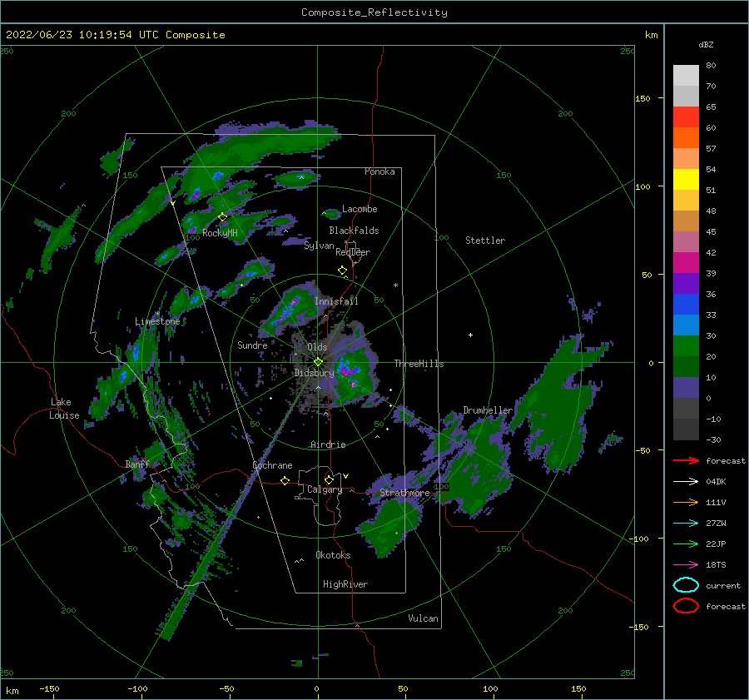Click the Olds town label
Viewport: 749px width, 700px height.
pos(317,347)
